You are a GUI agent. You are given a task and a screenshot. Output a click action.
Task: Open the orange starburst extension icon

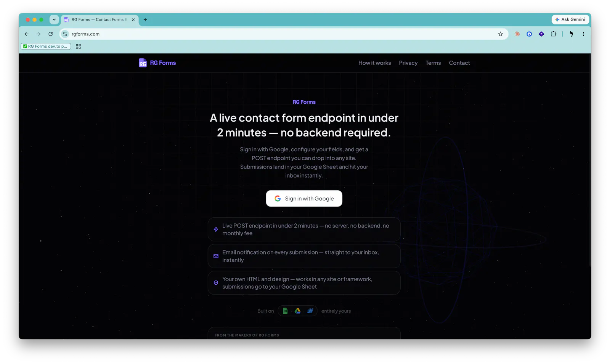click(517, 34)
